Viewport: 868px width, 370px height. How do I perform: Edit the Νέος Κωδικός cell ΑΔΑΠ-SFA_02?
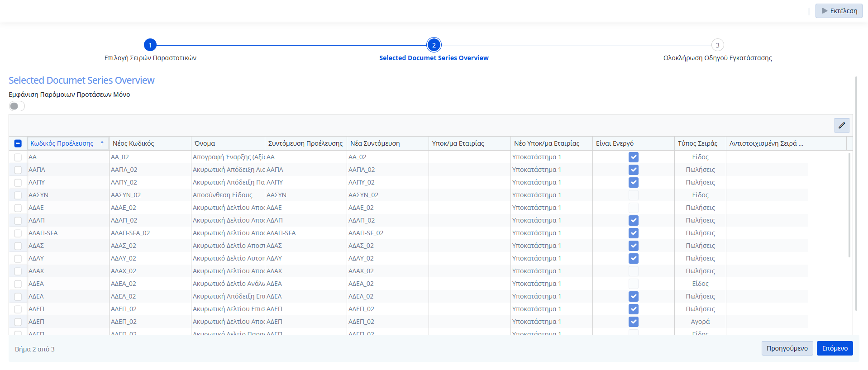pos(130,233)
